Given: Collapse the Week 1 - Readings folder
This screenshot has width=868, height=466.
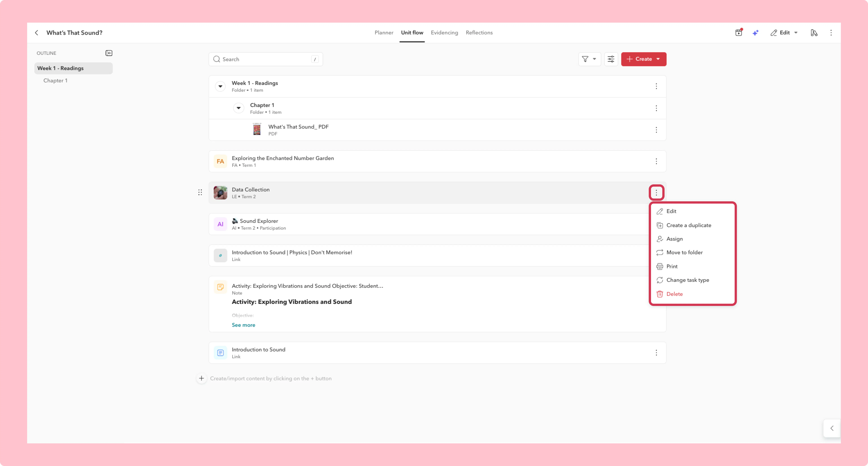Looking at the screenshot, I should coord(220,86).
